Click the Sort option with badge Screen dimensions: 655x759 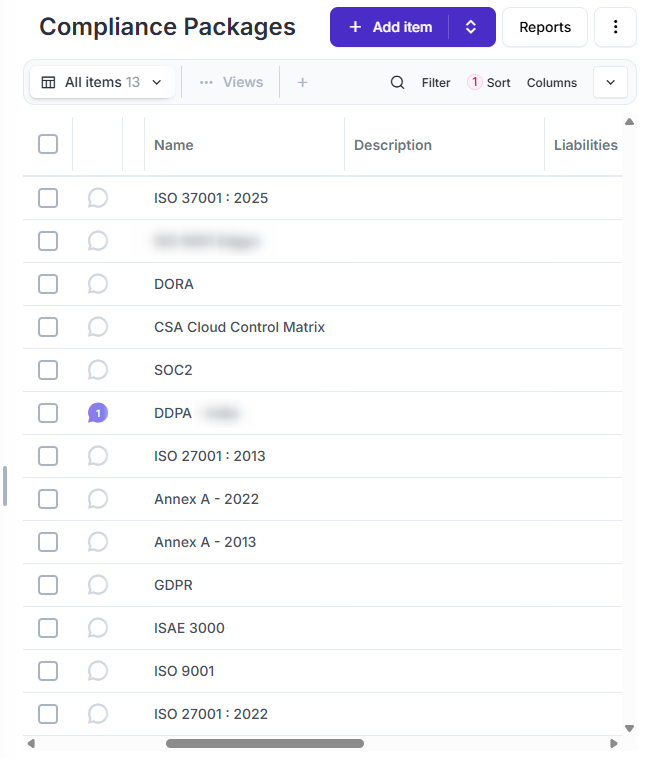tap(488, 82)
